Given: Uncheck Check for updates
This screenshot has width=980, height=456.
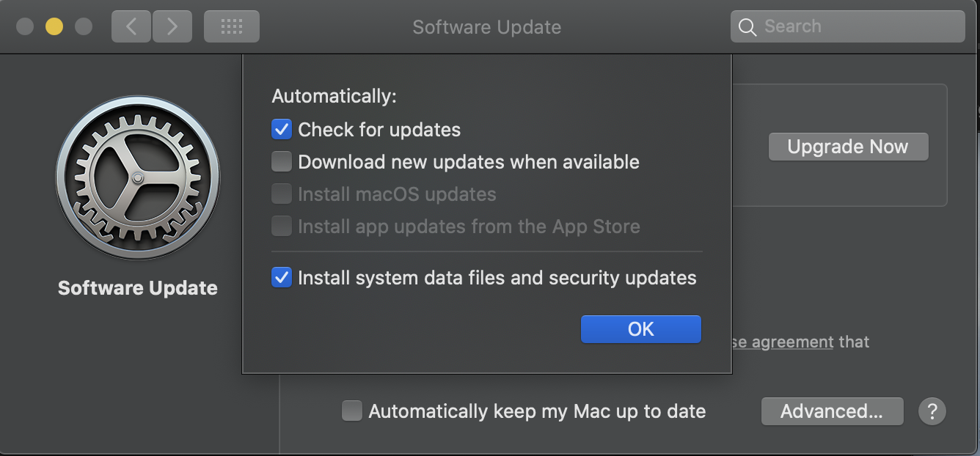Looking at the screenshot, I should click(x=282, y=130).
